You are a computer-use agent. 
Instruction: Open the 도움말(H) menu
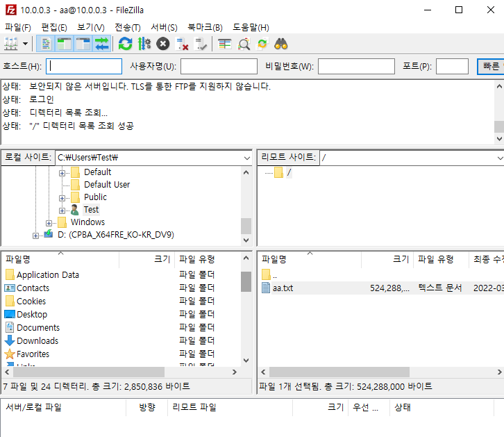point(251,28)
